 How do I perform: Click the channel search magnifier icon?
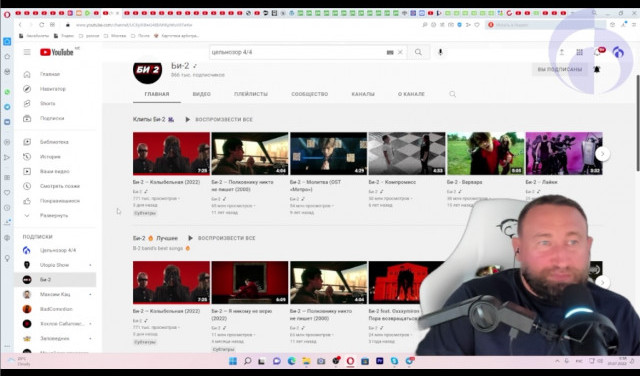(x=453, y=94)
